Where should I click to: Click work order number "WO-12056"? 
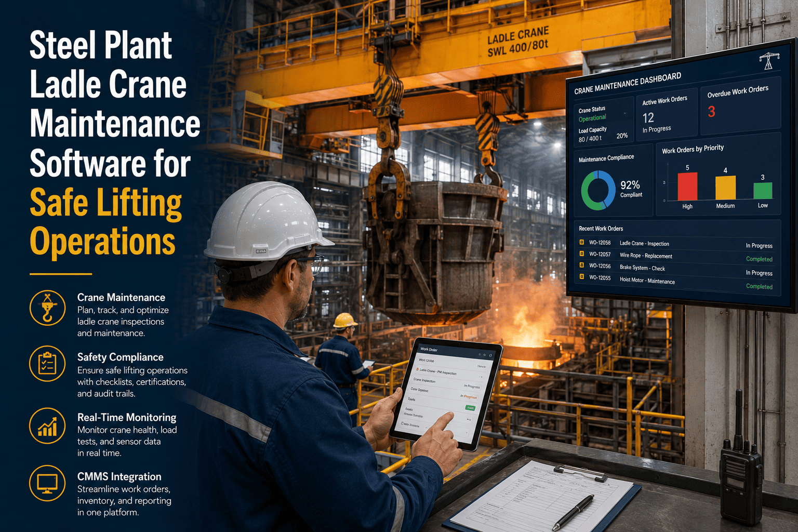coord(600,265)
